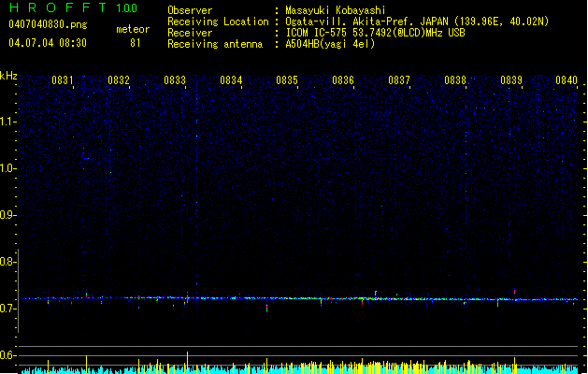588x374 pixels.
Task: Select the 0.8 kHz axis label
Action: coord(7,262)
